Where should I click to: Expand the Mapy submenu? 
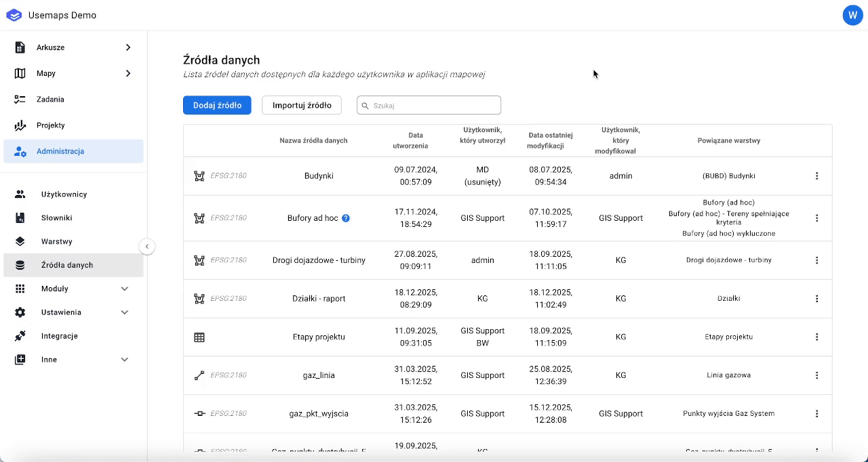coord(128,73)
